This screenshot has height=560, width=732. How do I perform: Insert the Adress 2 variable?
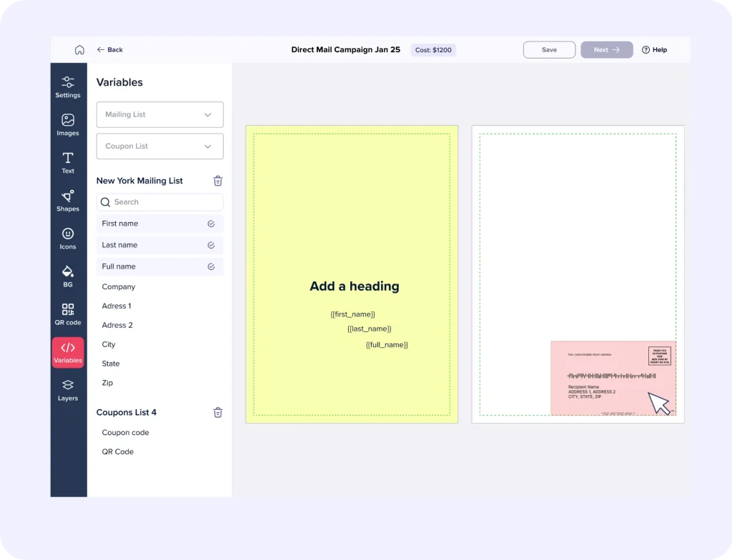tap(117, 325)
